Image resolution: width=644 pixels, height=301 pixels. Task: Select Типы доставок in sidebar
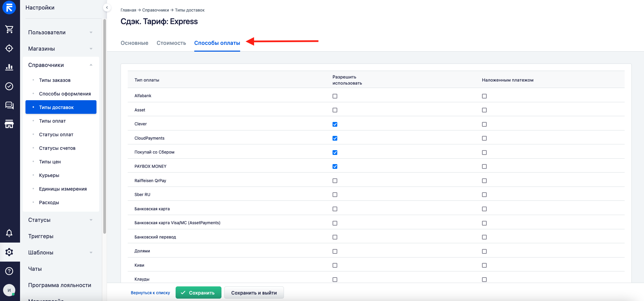tap(61, 107)
